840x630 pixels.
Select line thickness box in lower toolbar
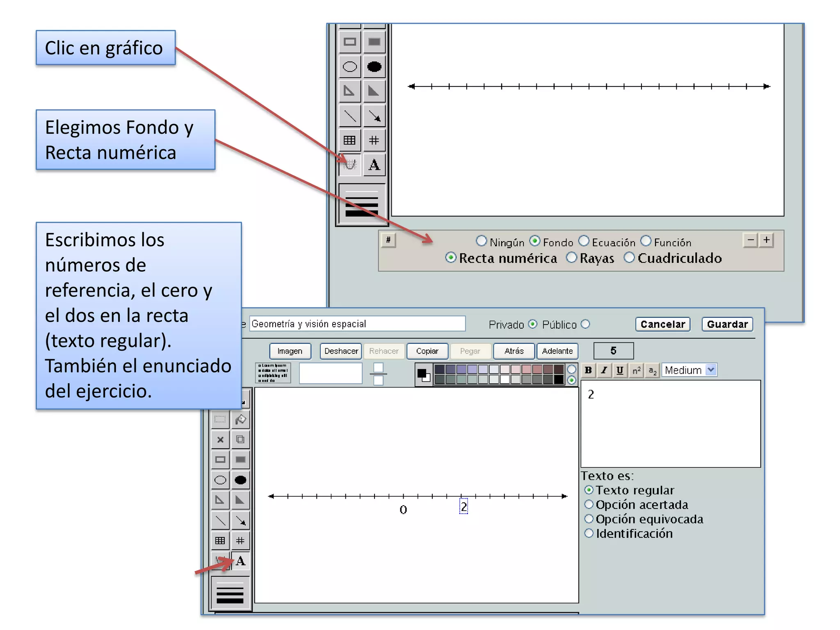230,593
